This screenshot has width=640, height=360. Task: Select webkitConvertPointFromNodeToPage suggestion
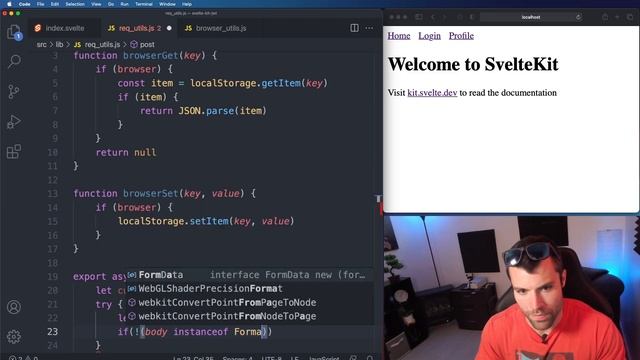[x=249, y=316]
